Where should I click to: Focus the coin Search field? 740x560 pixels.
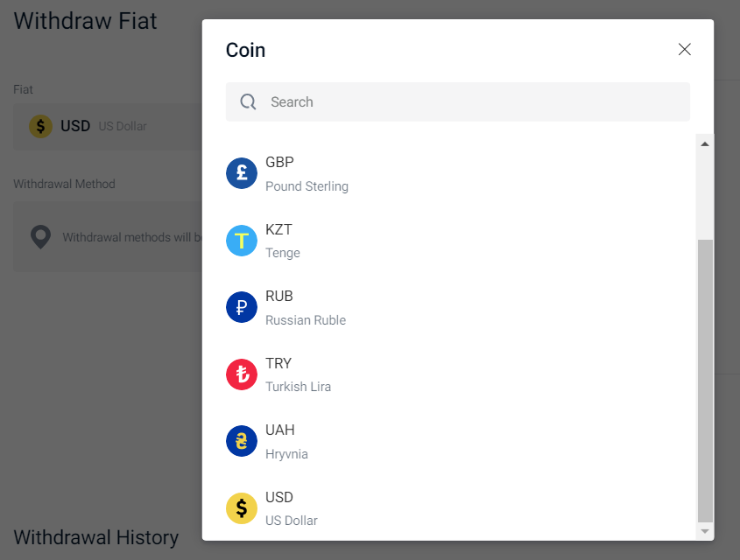coord(458,101)
